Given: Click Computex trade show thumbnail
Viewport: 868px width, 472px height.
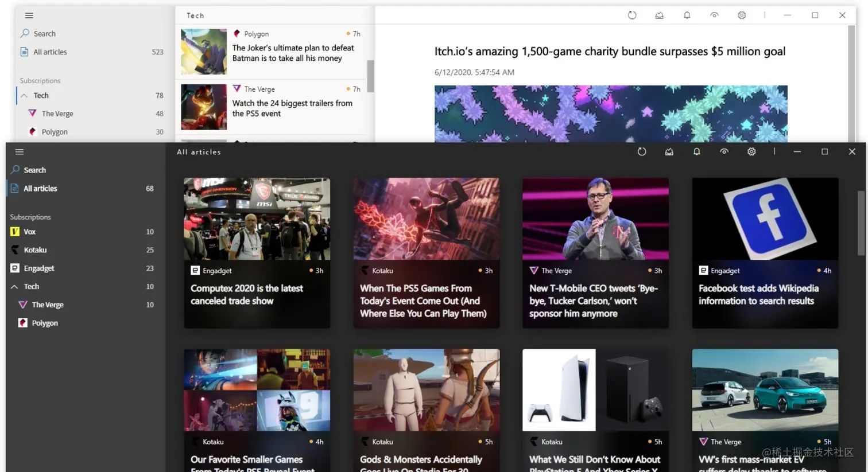Looking at the screenshot, I should [x=257, y=219].
